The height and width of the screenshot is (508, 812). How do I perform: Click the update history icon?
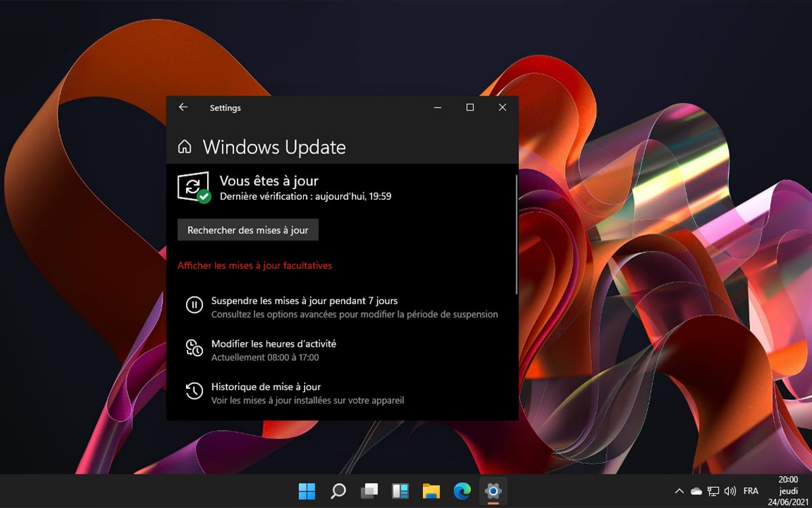pyautogui.click(x=194, y=391)
